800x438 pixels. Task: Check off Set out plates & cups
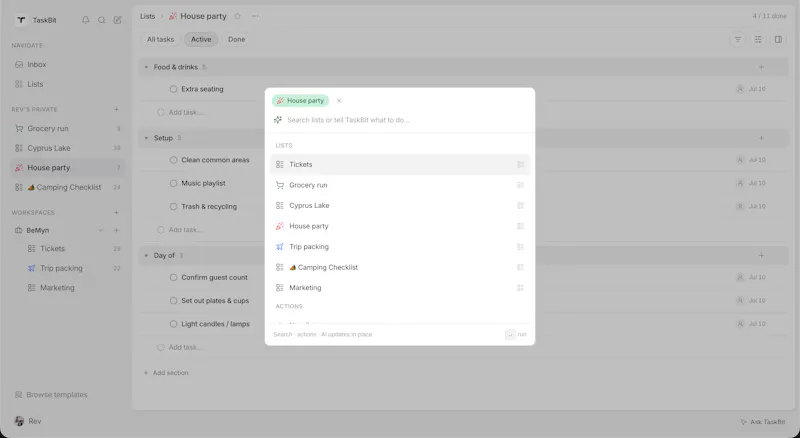[x=173, y=301]
